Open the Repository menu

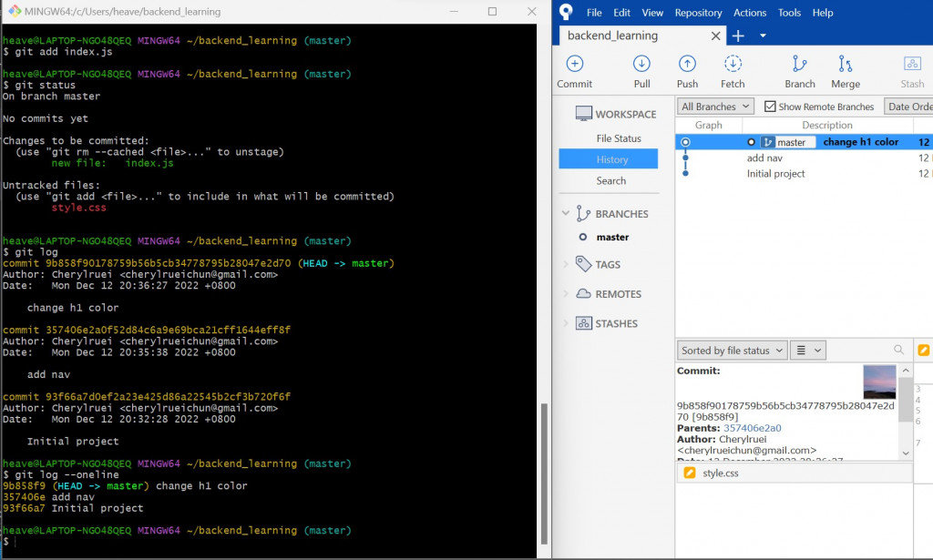pyautogui.click(x=698, y=13)
